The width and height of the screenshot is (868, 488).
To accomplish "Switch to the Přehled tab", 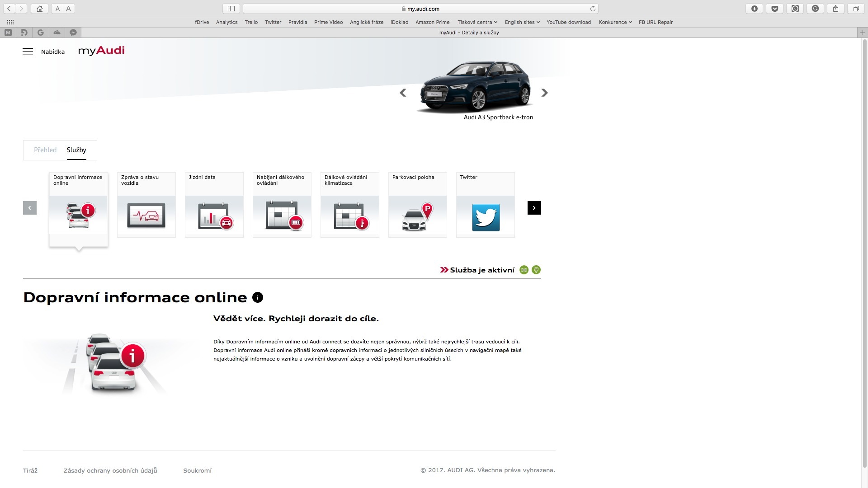I will point(45,150).
